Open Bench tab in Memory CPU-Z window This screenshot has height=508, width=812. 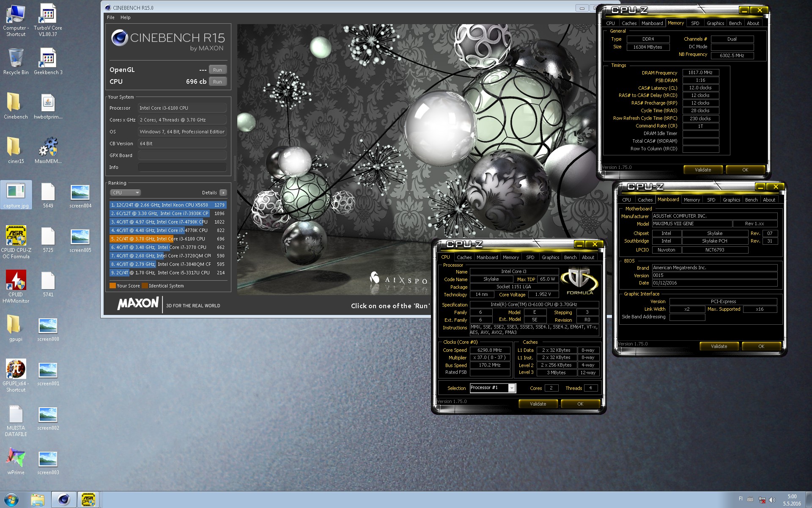[x=735, y=23]
